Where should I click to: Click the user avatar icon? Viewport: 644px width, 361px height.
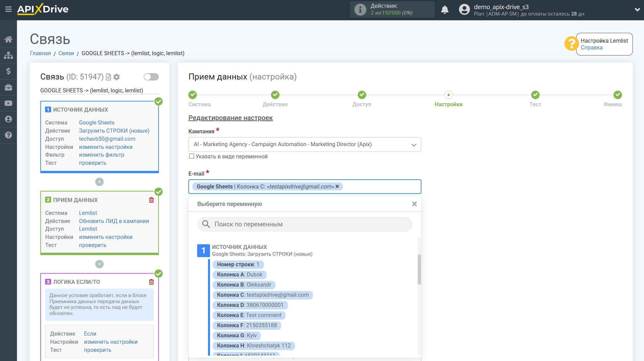click(x=464, y=9)
